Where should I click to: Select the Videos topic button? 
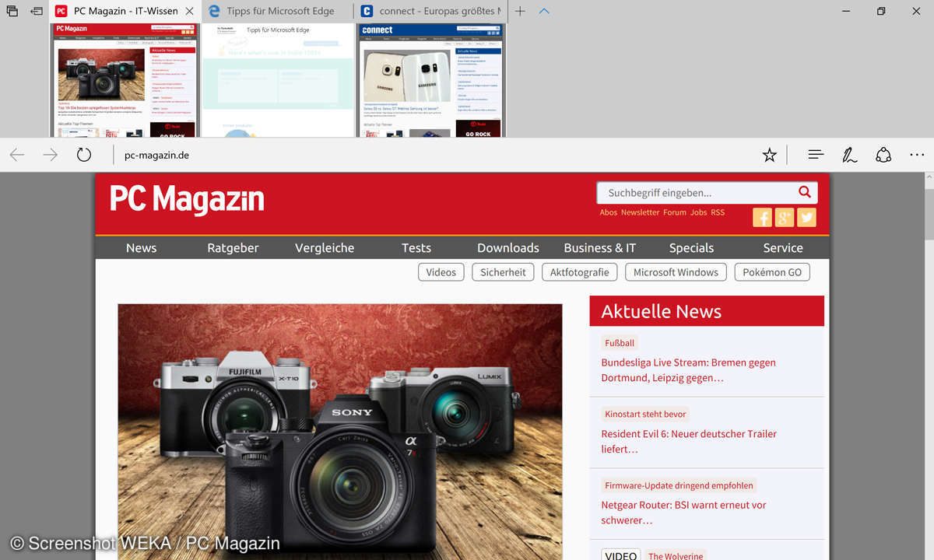[441, 272]
